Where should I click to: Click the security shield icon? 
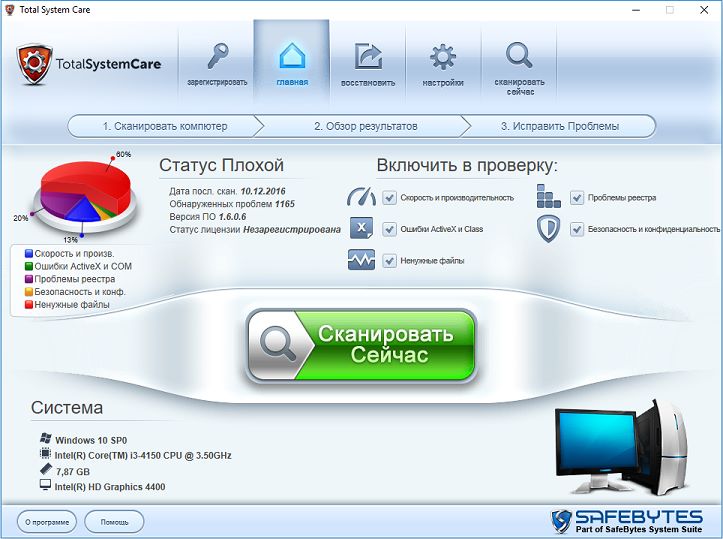coord(549,229)
